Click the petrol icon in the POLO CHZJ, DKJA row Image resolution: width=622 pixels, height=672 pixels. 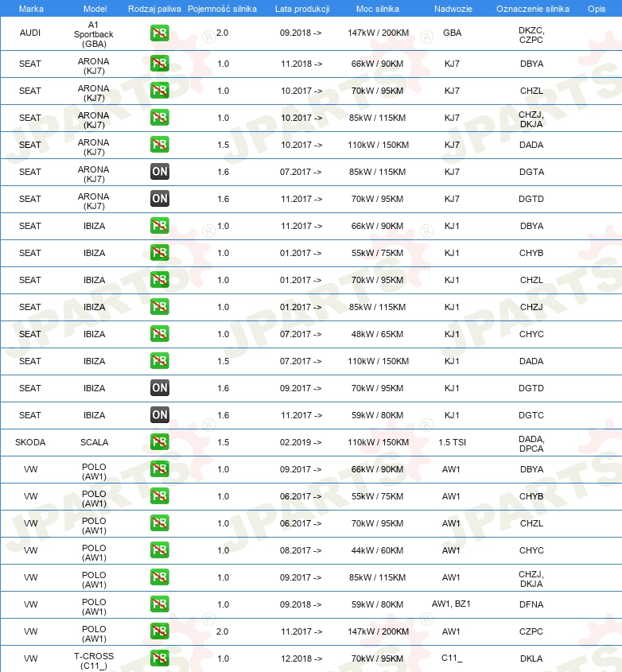click(159, 577)
